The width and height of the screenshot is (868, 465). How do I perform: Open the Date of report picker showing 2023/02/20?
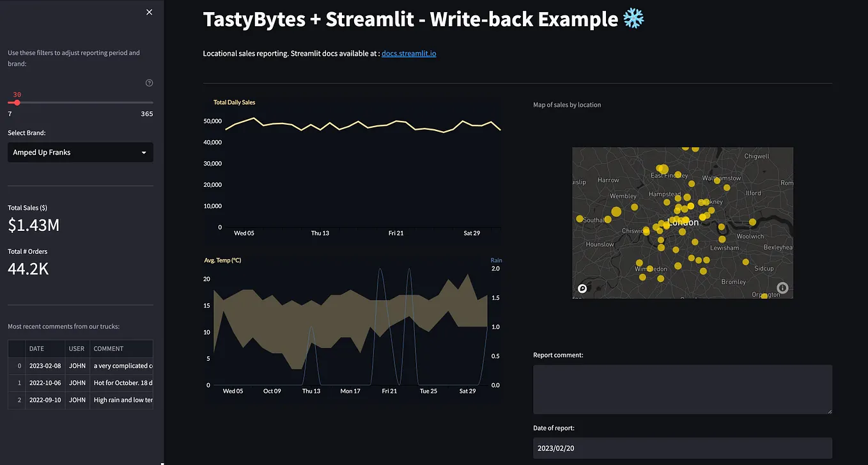tap(683, 448)
